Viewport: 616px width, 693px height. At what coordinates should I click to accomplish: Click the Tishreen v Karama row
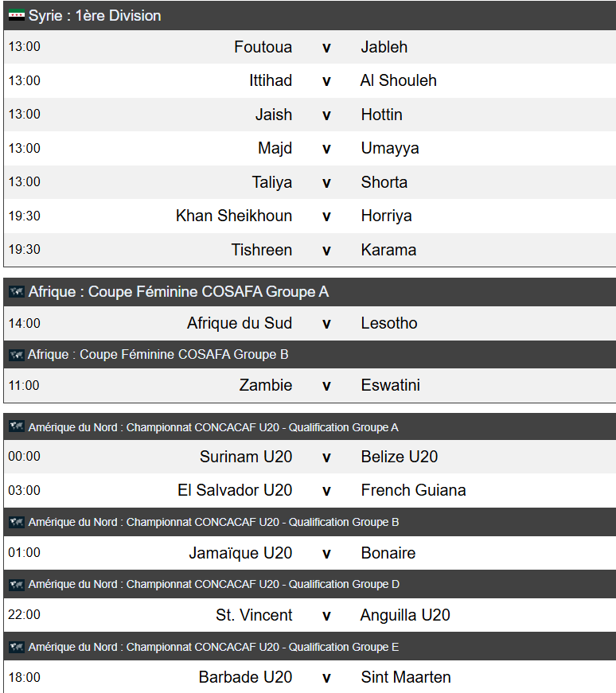tap(310, 250)
